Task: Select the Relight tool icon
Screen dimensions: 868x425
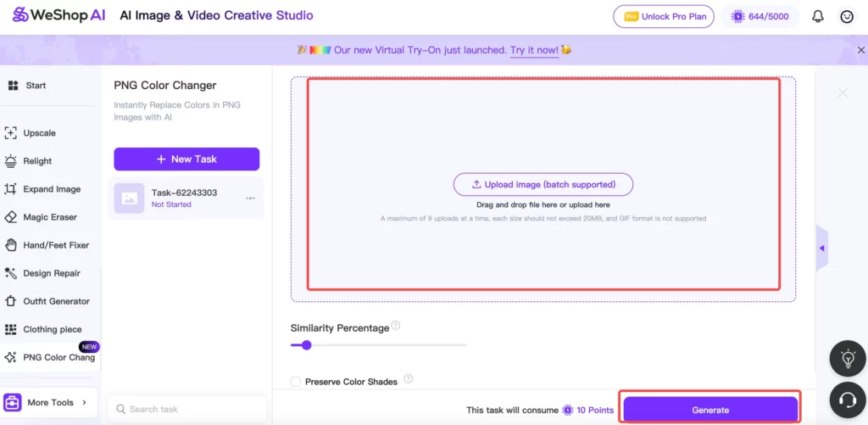Action: (10, 161)
